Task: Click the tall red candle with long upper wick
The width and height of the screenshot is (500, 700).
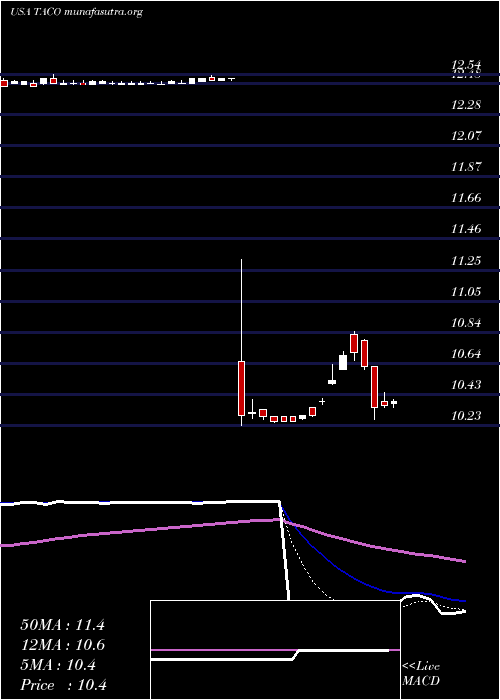Action: (242, 388)
